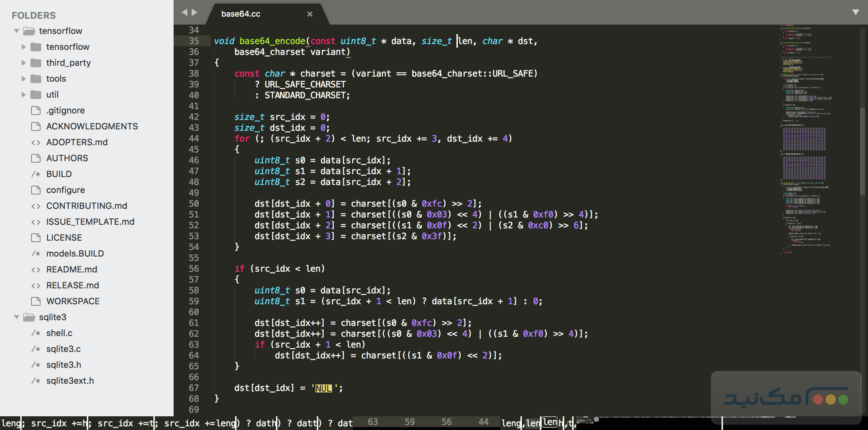This screenshot has width=868, height=430.
Task: Select sqlite3ext.h in the sidebar
Action: point(70,380)
